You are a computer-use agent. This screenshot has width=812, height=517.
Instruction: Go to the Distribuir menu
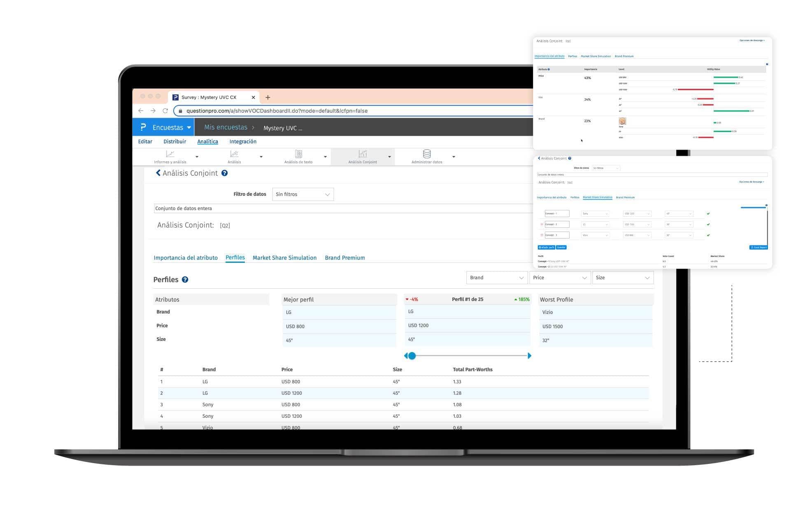coord(174,141)
